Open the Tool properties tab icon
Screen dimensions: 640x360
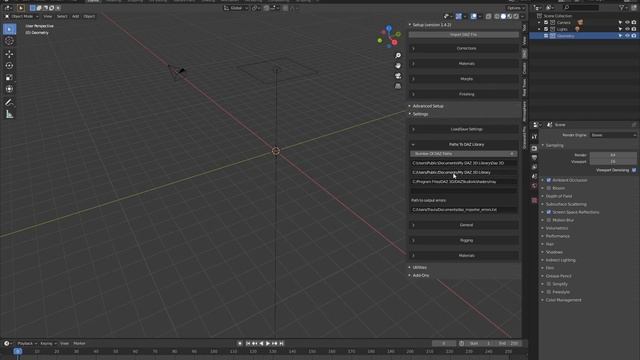(534, 137)
